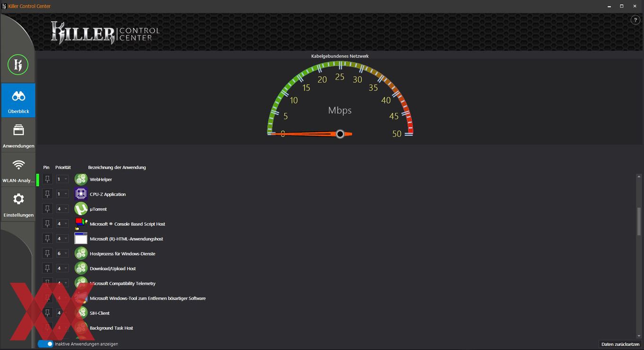Pin Hostprozess für Windows-Dienste

pos(47,253)
